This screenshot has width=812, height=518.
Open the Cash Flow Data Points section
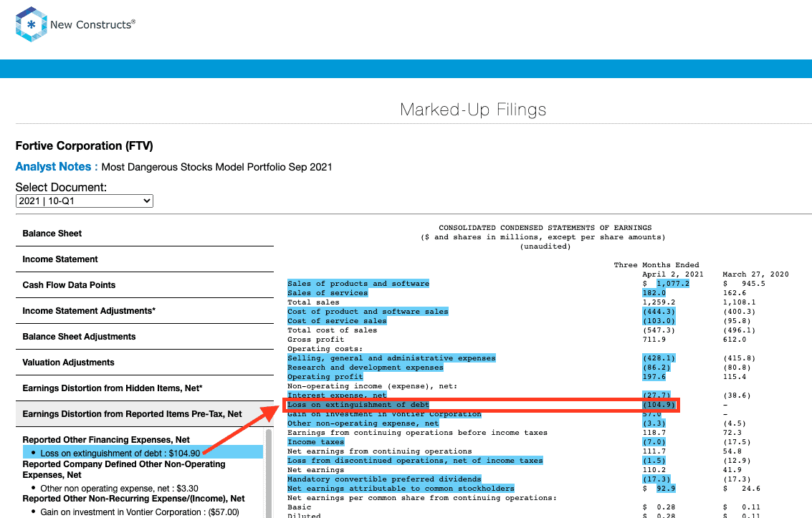click(145, 285)
